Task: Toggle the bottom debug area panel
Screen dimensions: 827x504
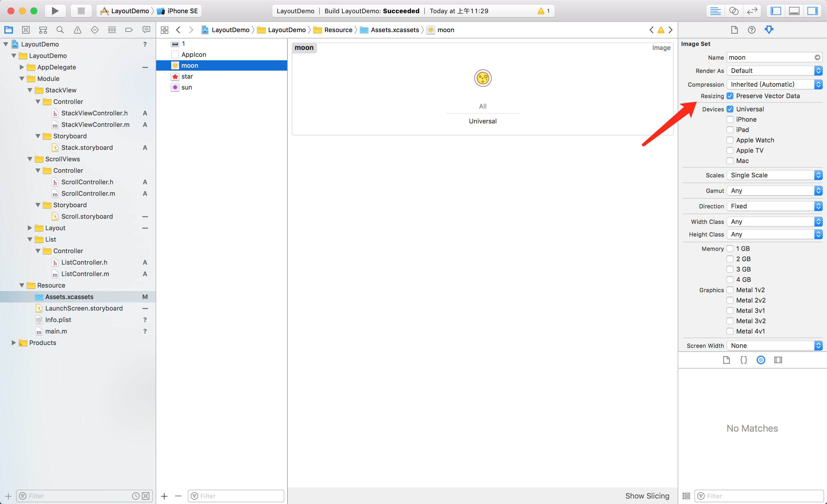Action: [794, 11]
